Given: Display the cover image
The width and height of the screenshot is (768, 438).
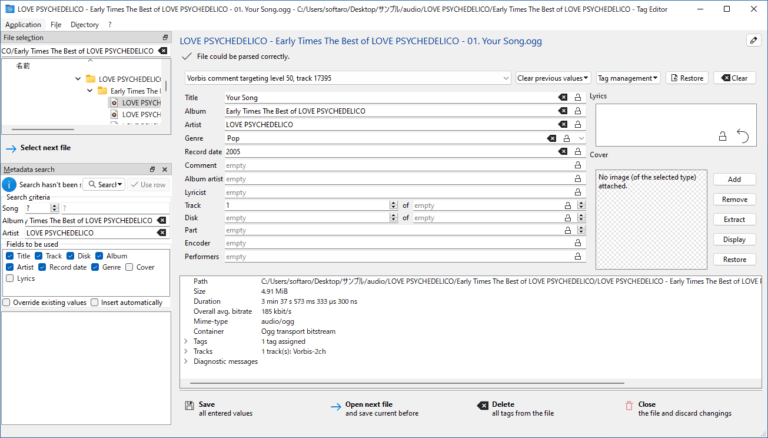Looking at the screenshot, I should coord(734,240).
